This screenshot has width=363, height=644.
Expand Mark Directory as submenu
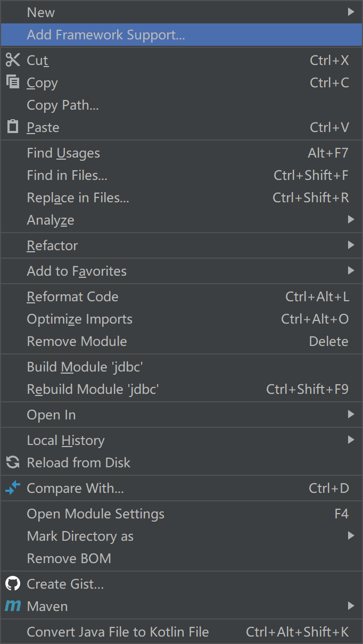click(x=181, y=536)
